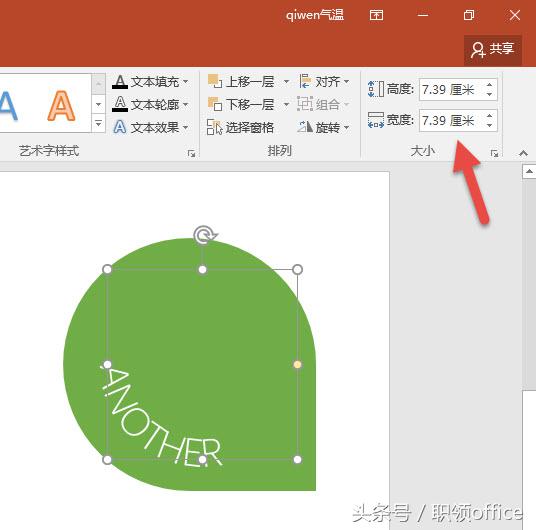
Task: Open the WordArt Styles (艺术字样式) dialog launcher
Action: tap(191, 154)
